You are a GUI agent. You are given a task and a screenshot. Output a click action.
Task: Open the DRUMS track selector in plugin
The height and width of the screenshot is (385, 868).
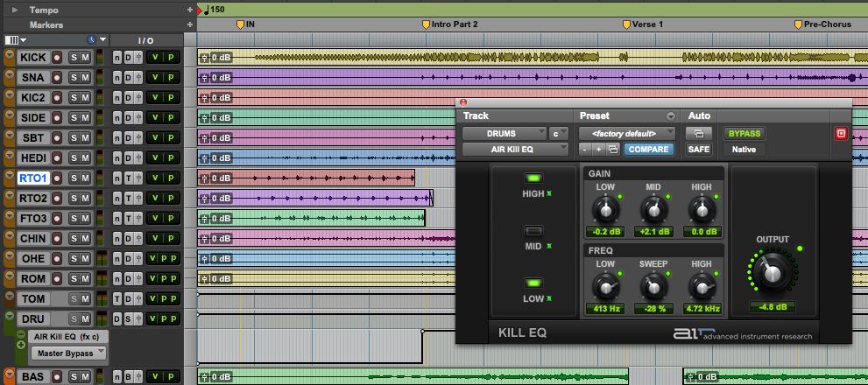(505, 133)
